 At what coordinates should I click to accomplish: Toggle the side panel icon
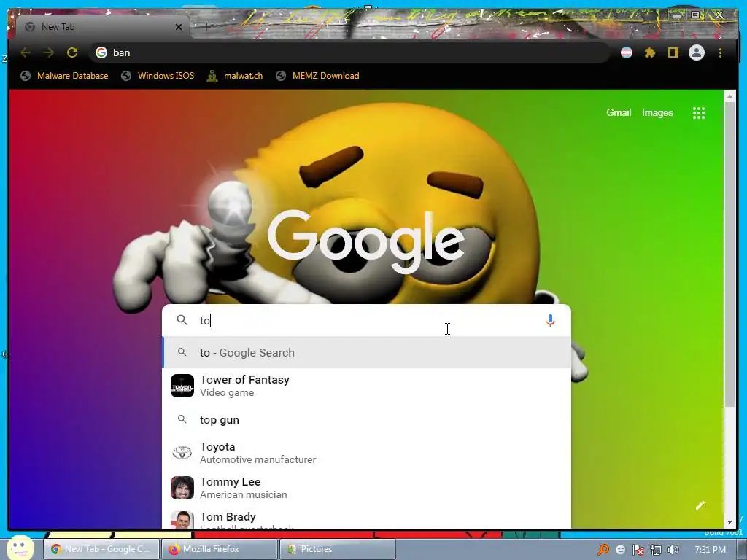(673, 52)
